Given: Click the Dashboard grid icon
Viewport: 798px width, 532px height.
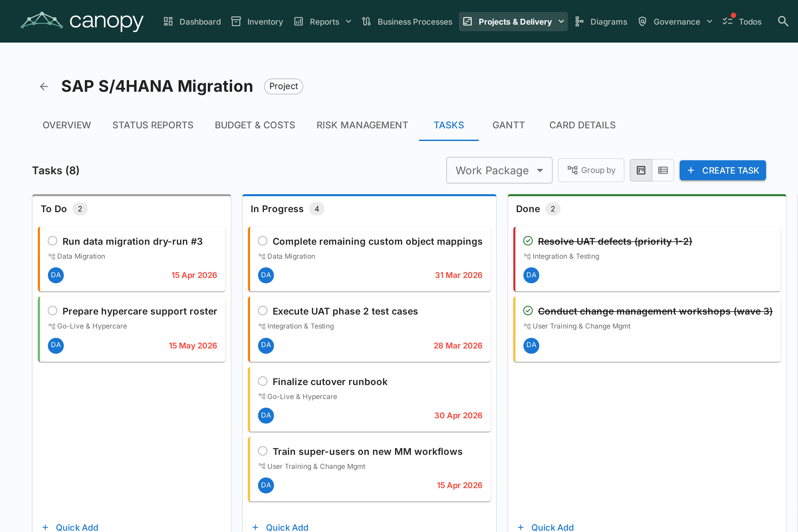Looking at the screenshot, I should [168, 21].
